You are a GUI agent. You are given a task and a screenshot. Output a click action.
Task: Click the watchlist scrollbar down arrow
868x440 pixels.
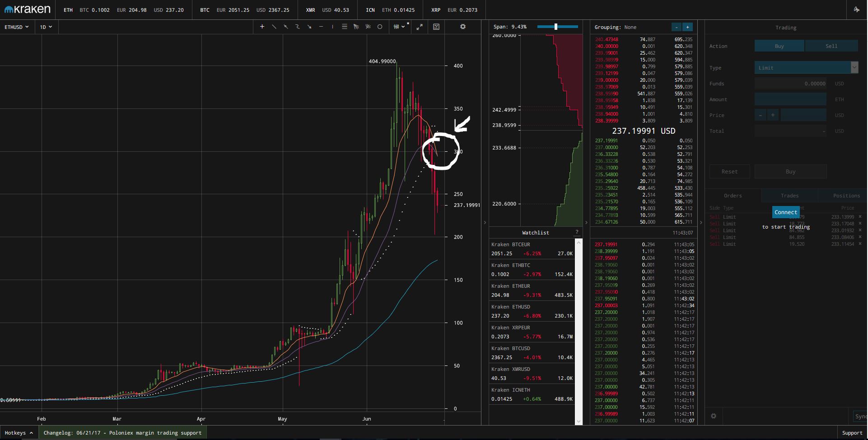(x=579, y=421)
